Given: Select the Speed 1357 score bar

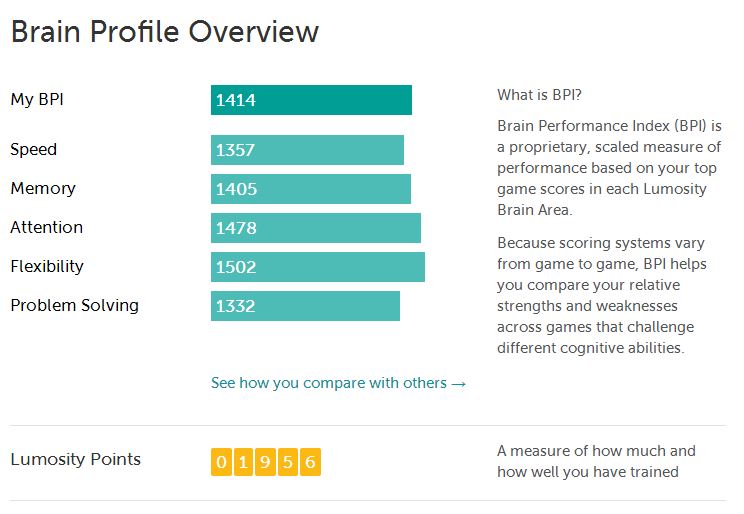Looking at the screenshot, I should tap(307, 150).
